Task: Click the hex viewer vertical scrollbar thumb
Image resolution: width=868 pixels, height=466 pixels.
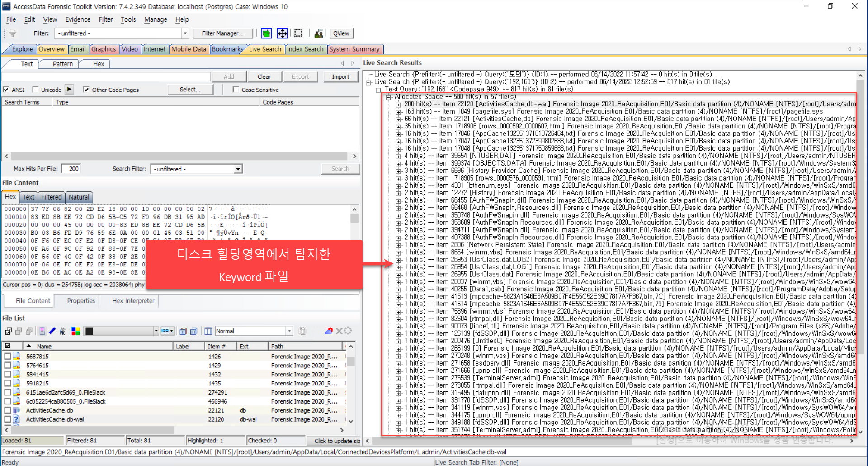Action: tap(354, 218)
